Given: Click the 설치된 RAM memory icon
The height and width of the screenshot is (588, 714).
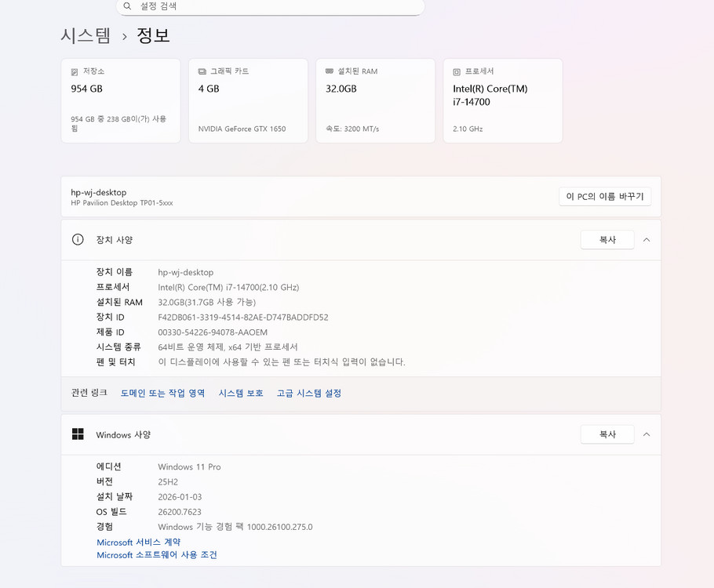Looking at the screenshot, I should click(331, 70).
